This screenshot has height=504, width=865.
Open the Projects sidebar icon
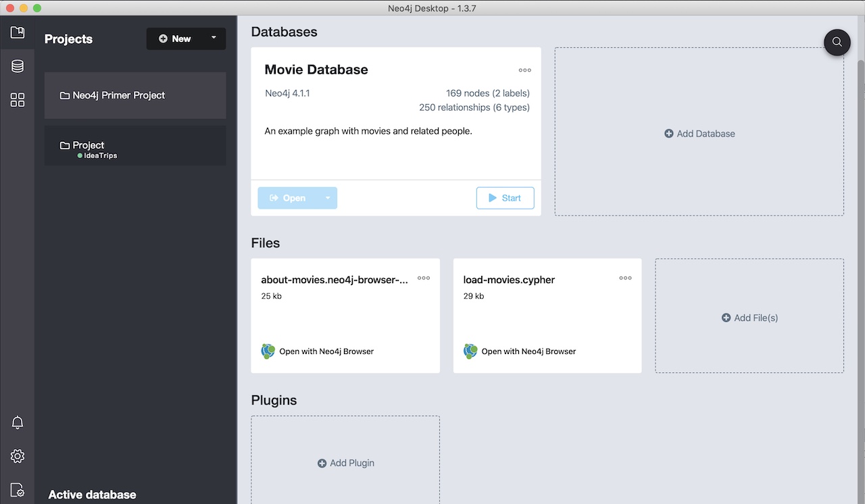point(18,32)
